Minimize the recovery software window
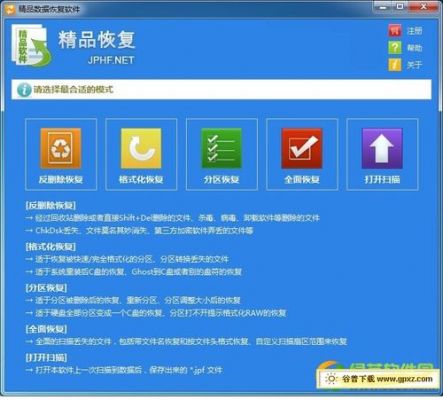443x400 pixels. pyautogui.click(x=383, y=6)
